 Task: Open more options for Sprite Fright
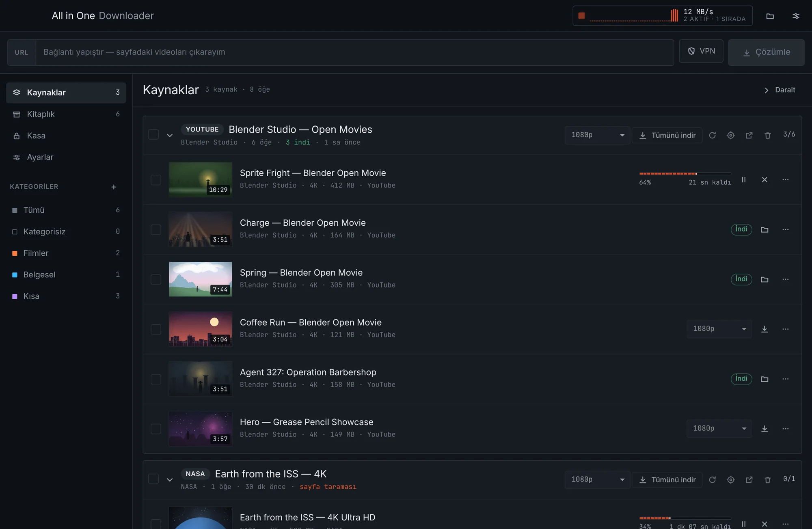tap(786, 179)
